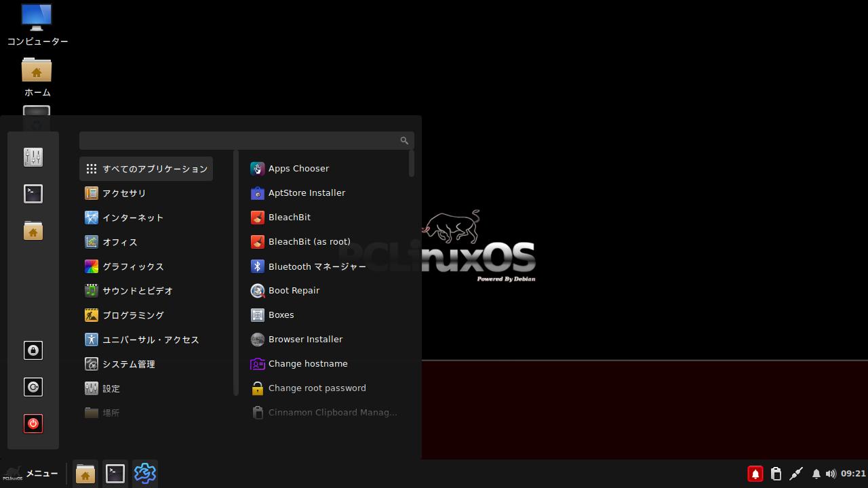This screenshot has width=868, height=488.
Task: Open the volume control in the system tray
Action: click(x=831, y=474)
